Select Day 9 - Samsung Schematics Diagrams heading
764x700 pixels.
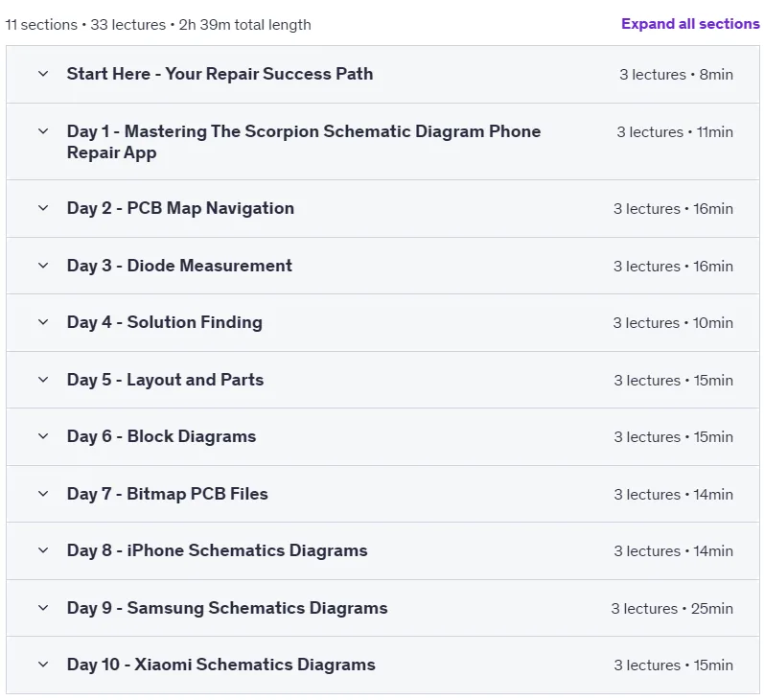(227, 608)
